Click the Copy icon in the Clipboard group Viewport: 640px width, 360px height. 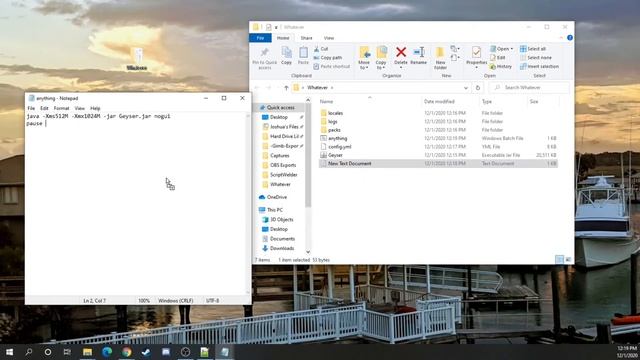click(287, 56)
